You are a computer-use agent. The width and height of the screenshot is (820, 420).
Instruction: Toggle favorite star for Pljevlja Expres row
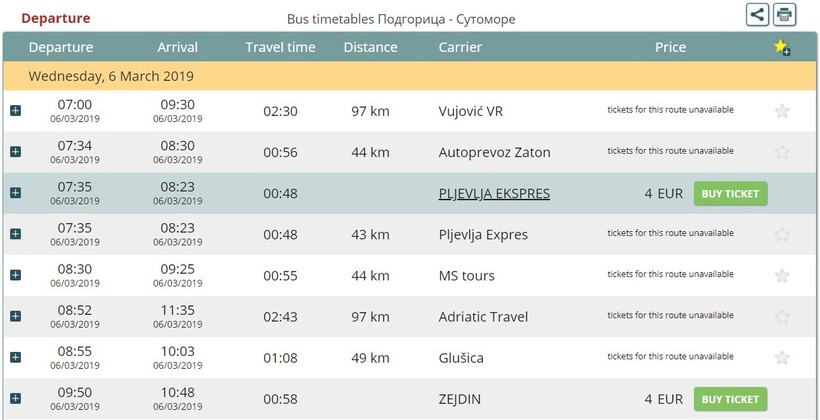point(782,235)
